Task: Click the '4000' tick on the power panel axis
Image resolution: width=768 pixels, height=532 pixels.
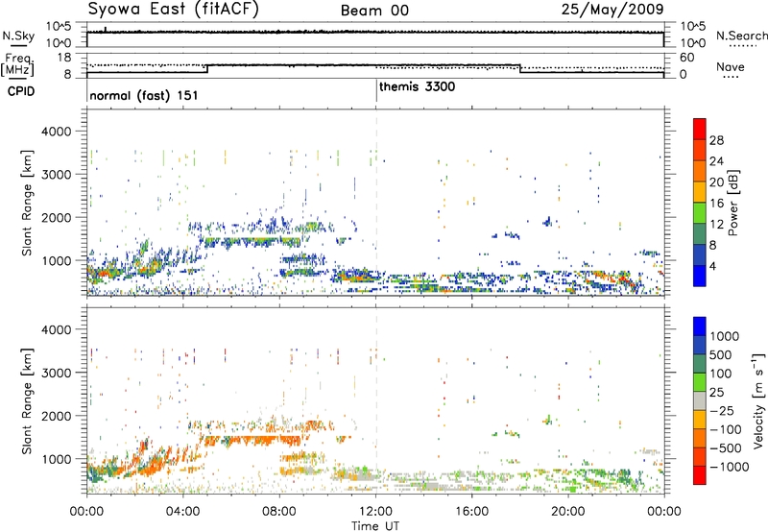Action: click(x=56, y=132)
